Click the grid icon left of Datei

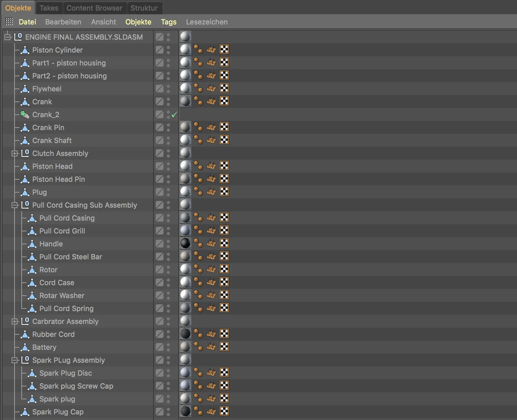(9, 22)
